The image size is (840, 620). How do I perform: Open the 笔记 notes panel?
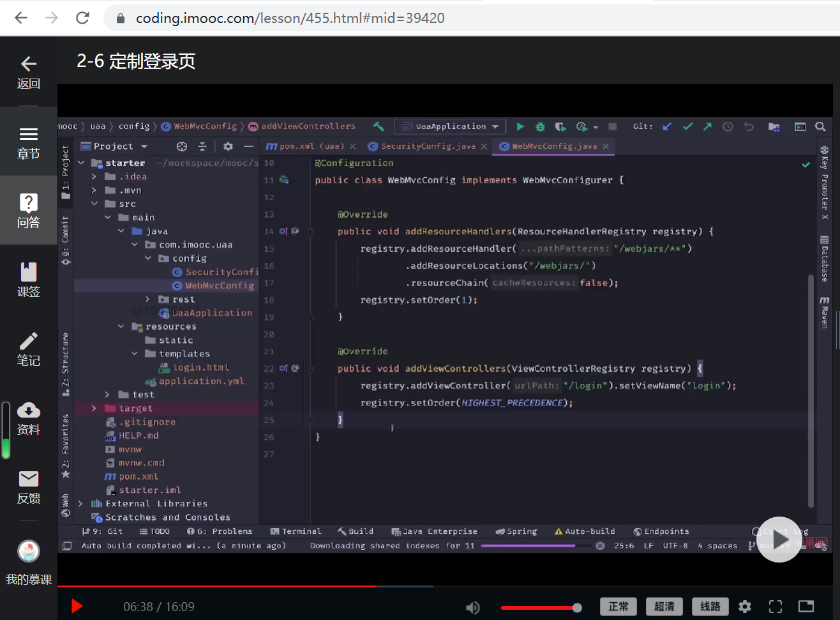pos(29,349)
